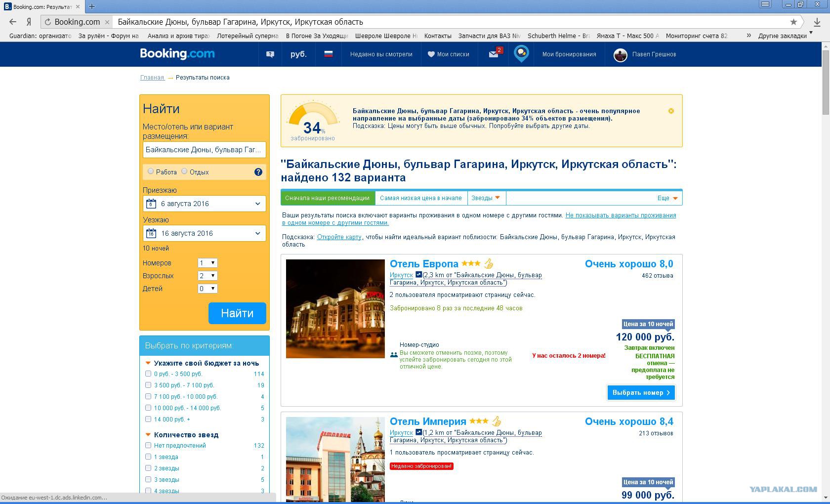Click the blue Найти search button
The width and height of the screenshot is (830, 504).
[x=237, y=313]
